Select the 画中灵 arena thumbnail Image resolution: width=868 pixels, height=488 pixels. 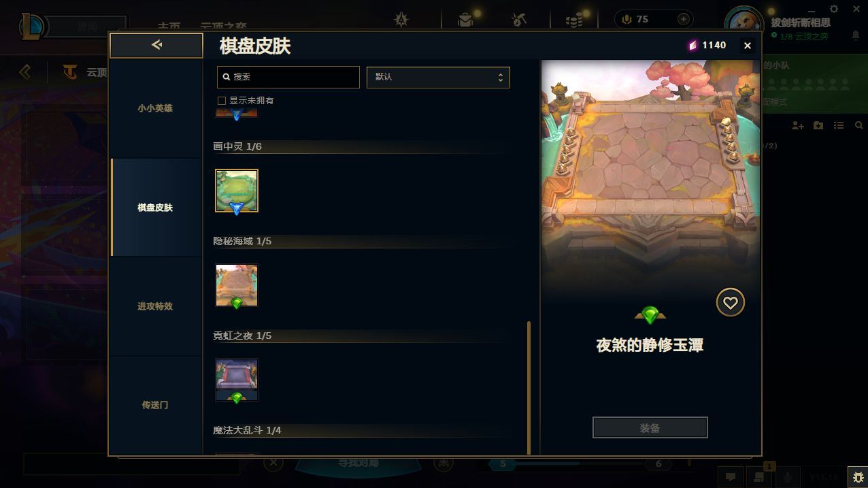[237, 191]
